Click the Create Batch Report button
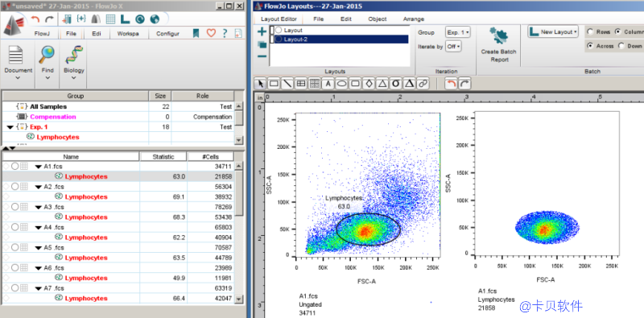 point(498,45)
